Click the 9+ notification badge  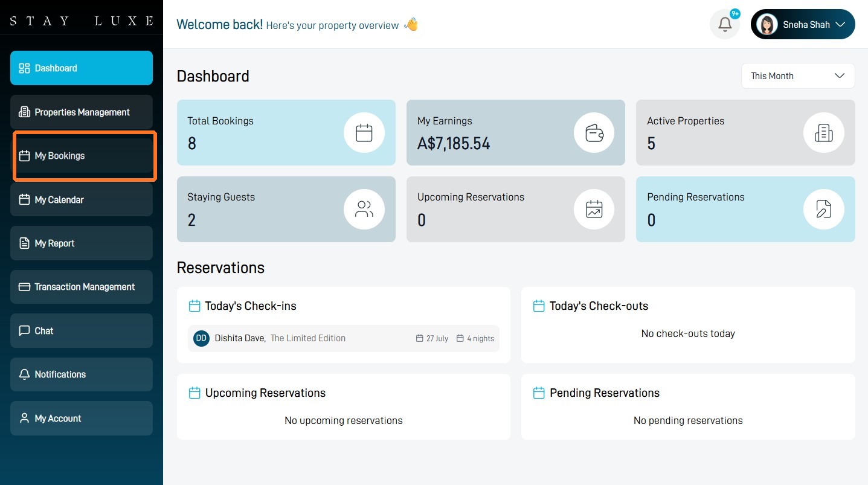point(735,13)
